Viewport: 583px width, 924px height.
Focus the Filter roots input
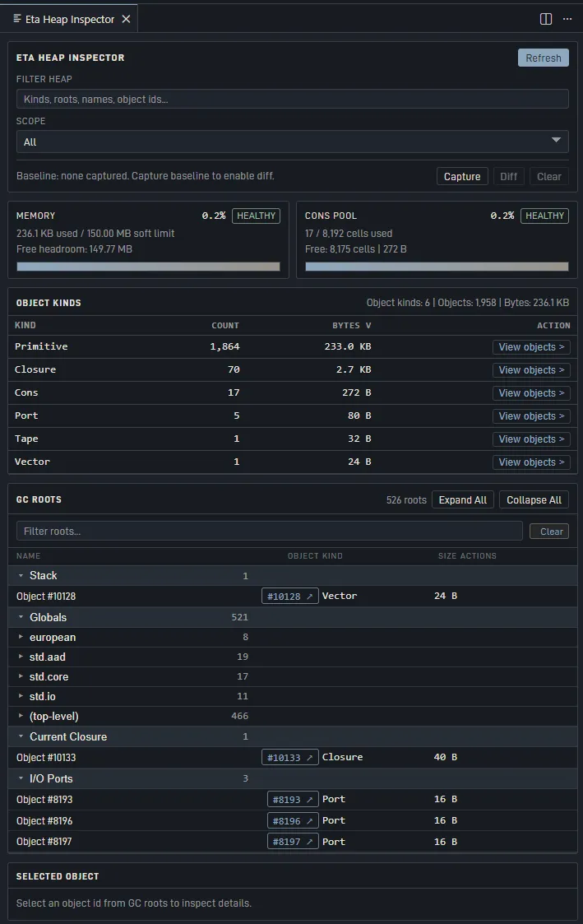[269, 531]
